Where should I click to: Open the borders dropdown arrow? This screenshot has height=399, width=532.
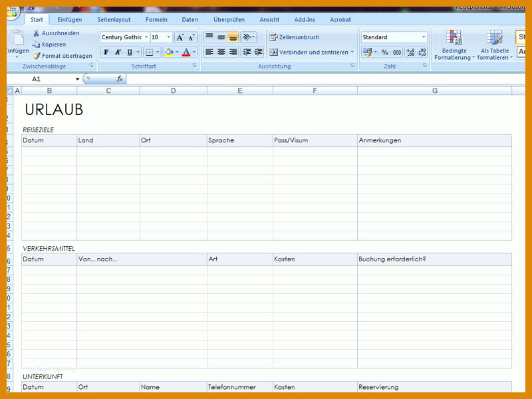(x=158, y=53)
